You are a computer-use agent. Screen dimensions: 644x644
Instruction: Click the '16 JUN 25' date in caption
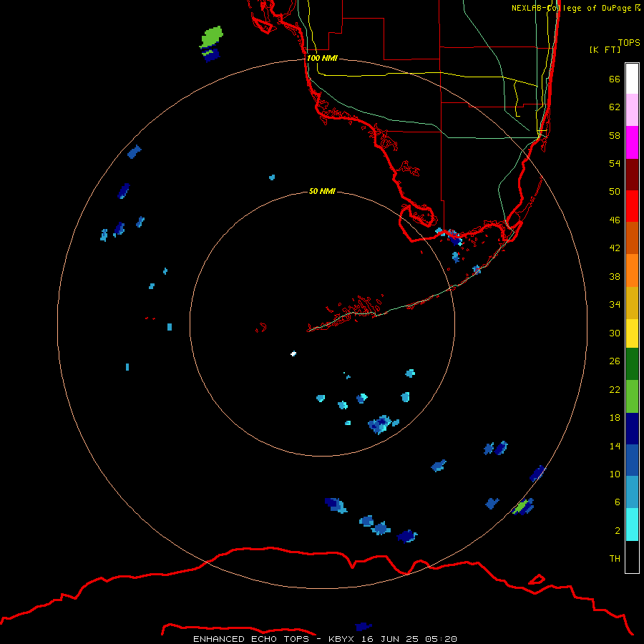click(390, 639)
